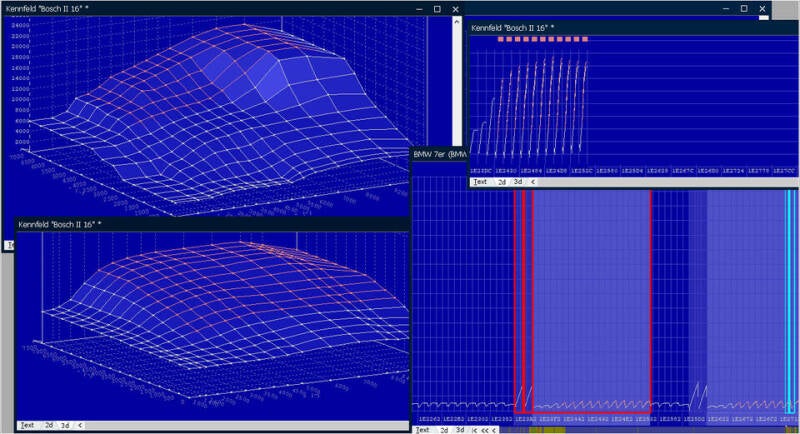
Task: Switch to Text tab in bottom-left Kennfeld window
Action: point(27,425)
